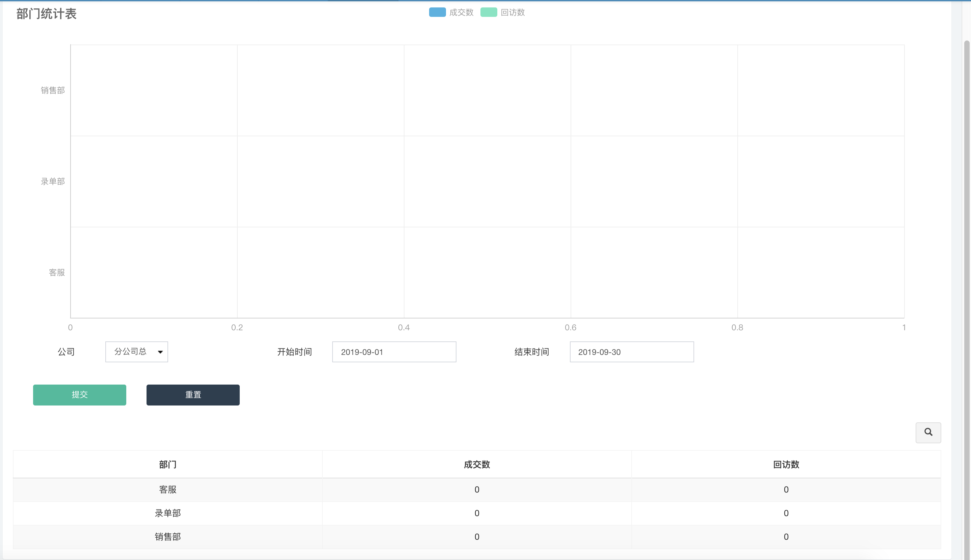Click the table search magnifier icon
Screen dimensions: 971x560
(928, 432)
